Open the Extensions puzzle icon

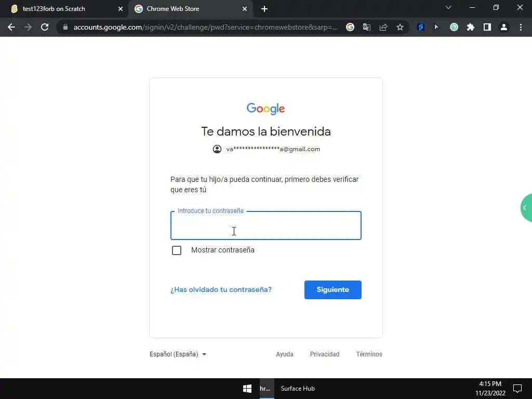471,27
